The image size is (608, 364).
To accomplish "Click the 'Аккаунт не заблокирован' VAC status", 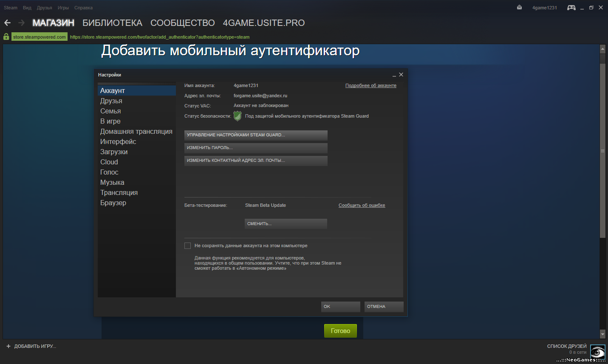I will [261, 105].
